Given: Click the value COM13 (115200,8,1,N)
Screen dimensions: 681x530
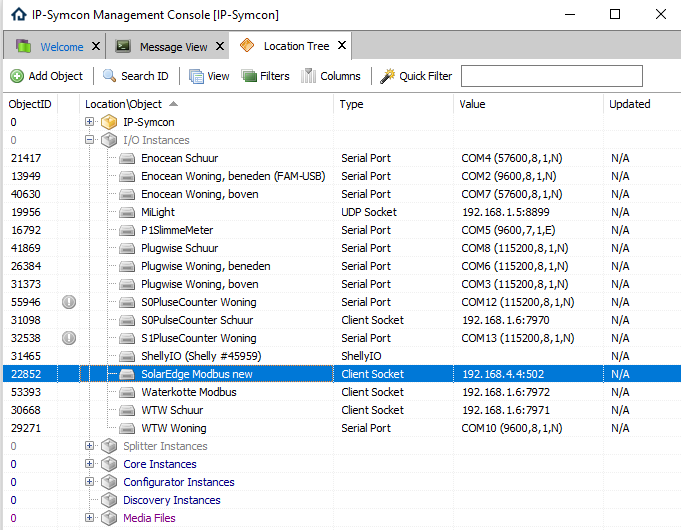Looking at the screenshot, I should pyautogui.click(x=518, y=338).
